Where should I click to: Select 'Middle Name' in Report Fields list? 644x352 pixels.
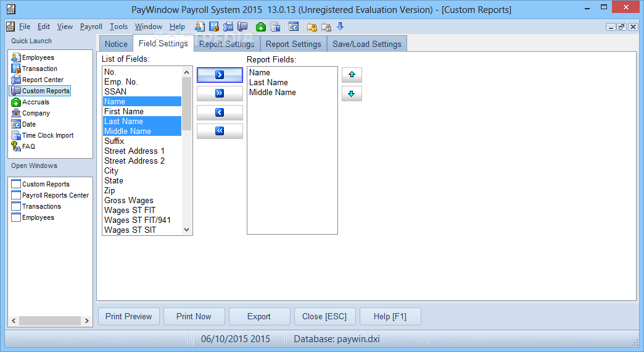click(292, 93)
